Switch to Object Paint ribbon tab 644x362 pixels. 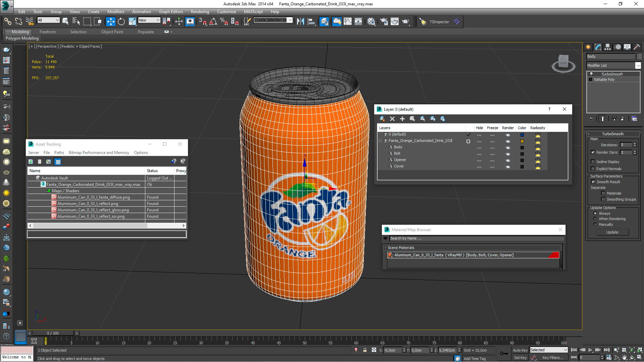pos(112,32)
